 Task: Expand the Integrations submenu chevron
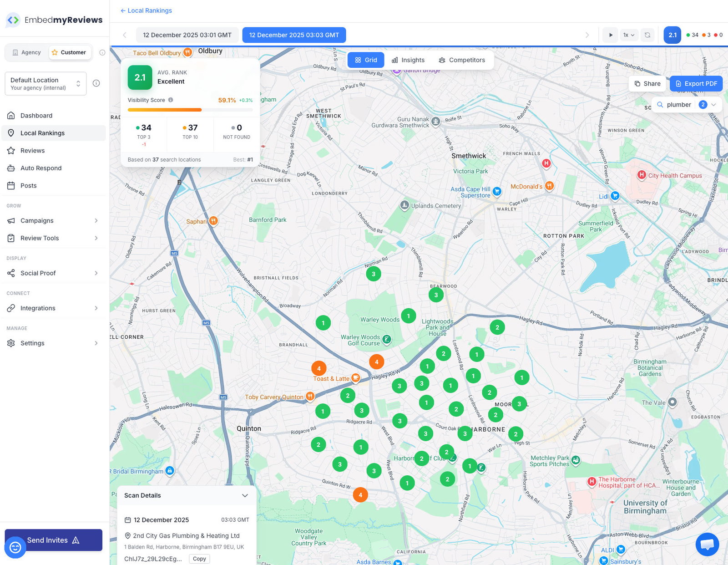tap(96, 308)
